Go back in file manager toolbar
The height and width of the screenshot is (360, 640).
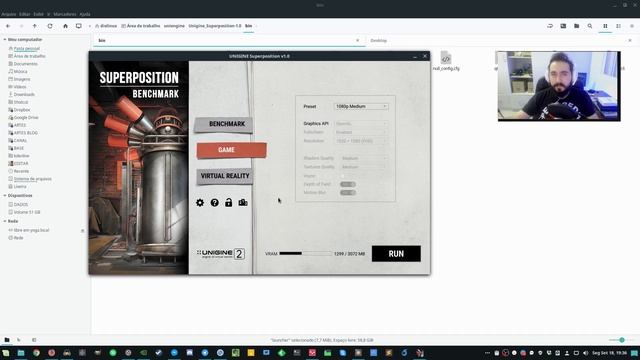coord(8,26)
